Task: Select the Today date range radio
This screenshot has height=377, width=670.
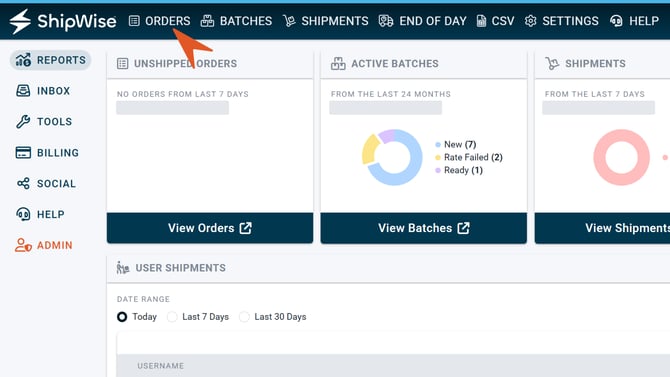Action: pyautogui.click(x=122, y=317)
